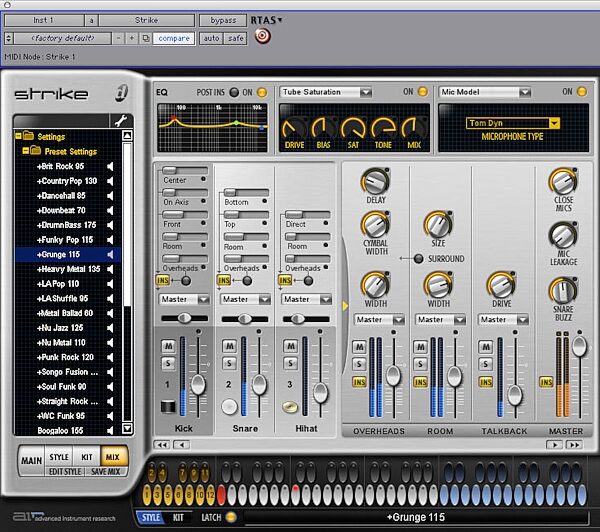Click the yellow expand arrow beside Overheads
600x532 pixels.
346,306
